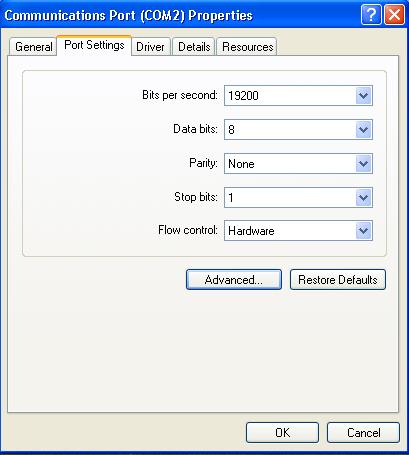Open the Advanced settings button
409x455 pixels.
[234, 280]
